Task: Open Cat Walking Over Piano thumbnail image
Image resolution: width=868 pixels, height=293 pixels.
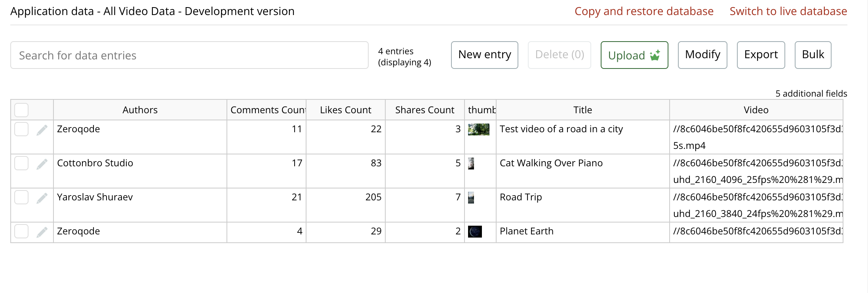Action: coord(471,164)
